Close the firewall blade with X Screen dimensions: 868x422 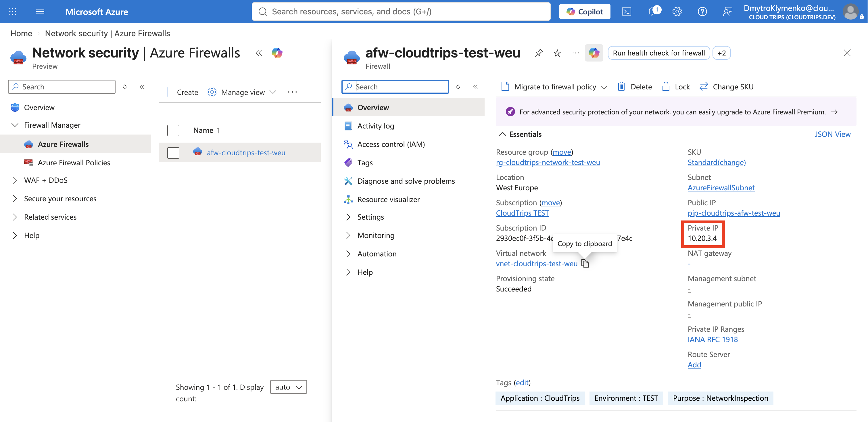[x=847, y=53]
